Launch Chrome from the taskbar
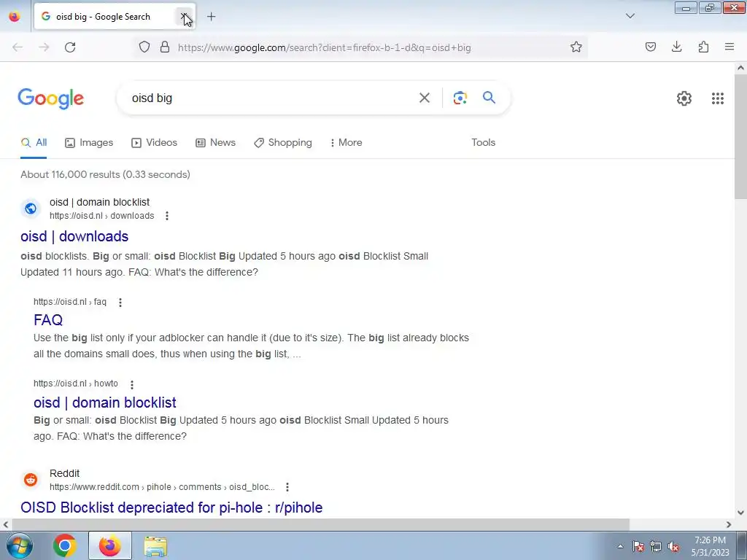 65,545
